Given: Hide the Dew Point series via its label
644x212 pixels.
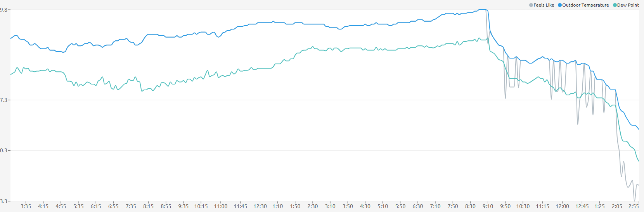Looking at the screenshot, I should pos(628,5).
